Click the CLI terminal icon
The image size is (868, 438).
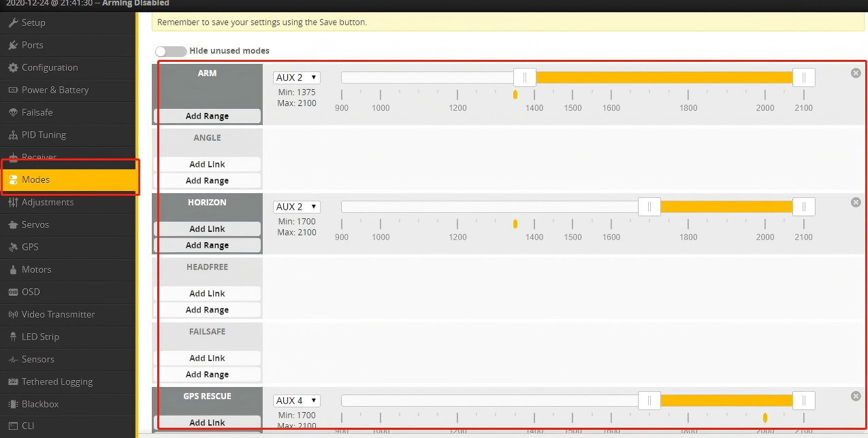(13, 426)
